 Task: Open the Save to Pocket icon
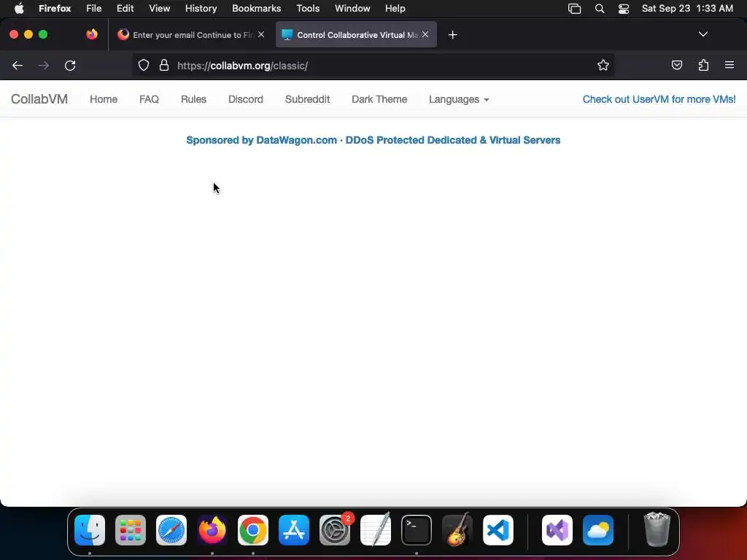676,65
